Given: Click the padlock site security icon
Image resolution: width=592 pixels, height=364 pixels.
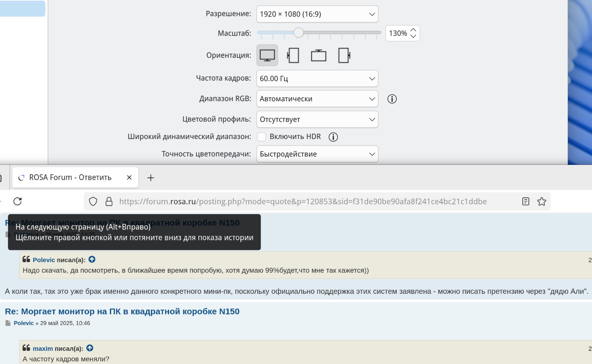Looking at the screenshot, I should [109, 201].
